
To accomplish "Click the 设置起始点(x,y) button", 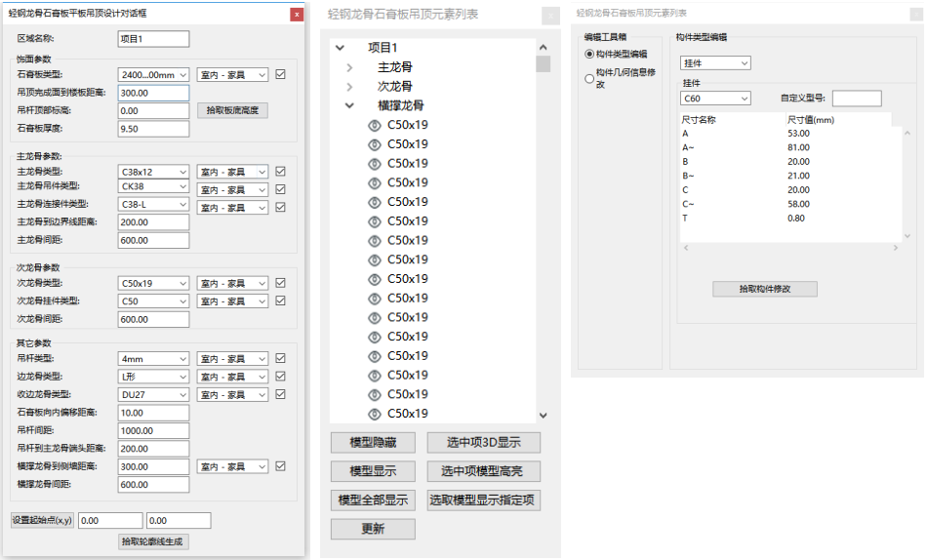I will (43, 520).
